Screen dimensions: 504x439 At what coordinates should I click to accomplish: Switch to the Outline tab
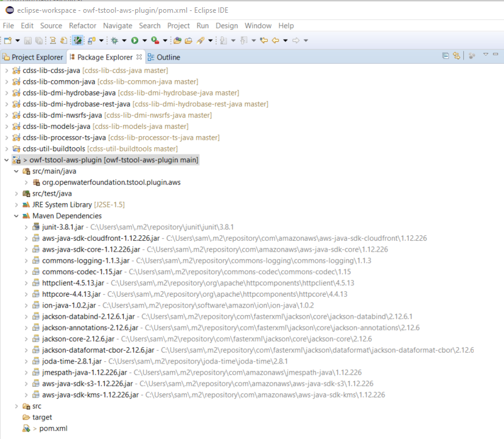point(164,57)
